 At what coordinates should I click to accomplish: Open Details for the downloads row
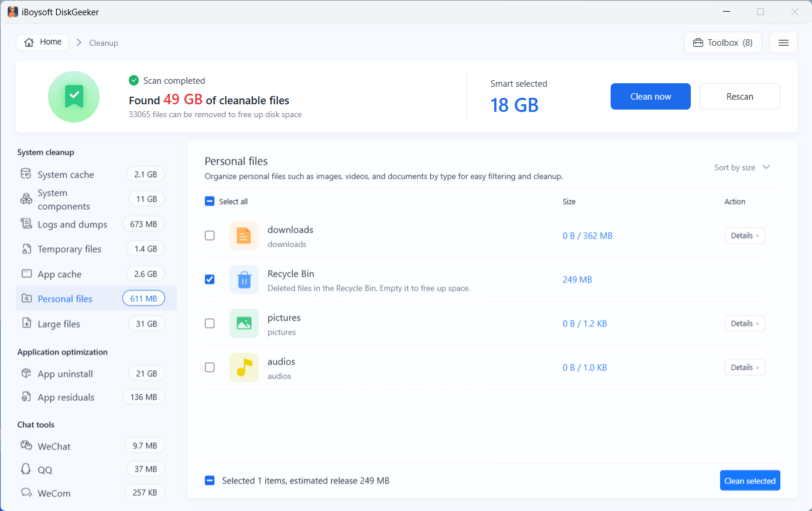[745, 236]
